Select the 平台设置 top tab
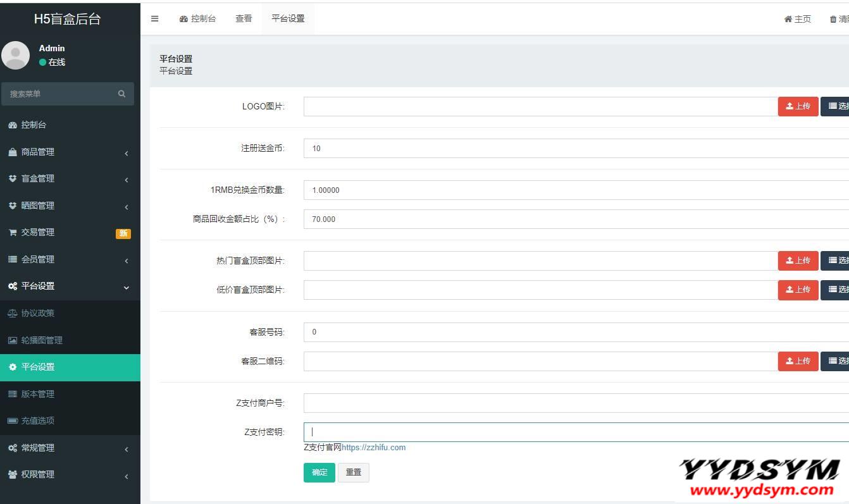 288,18
